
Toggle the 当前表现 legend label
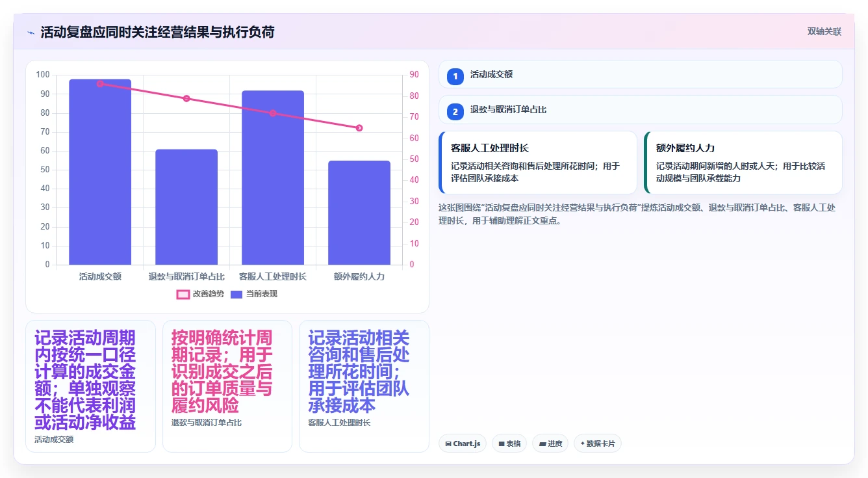(x=262, y=295)
